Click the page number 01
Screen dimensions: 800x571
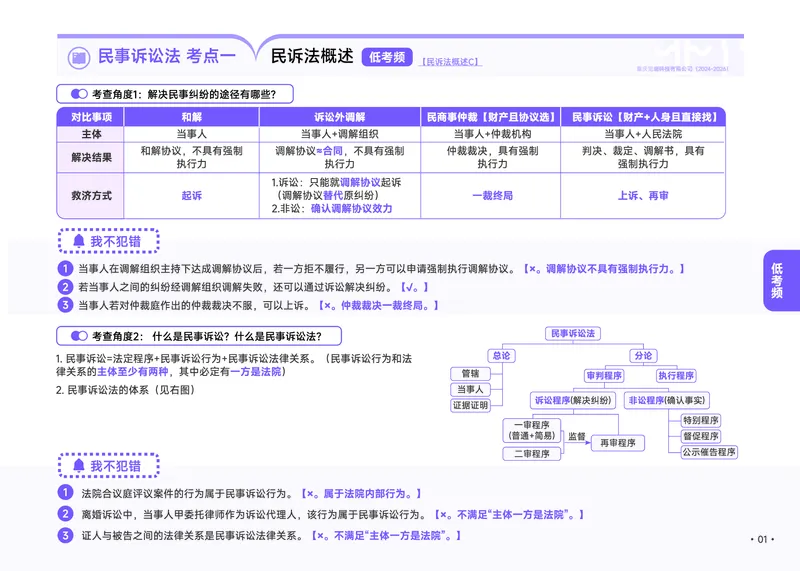point(762,539)
